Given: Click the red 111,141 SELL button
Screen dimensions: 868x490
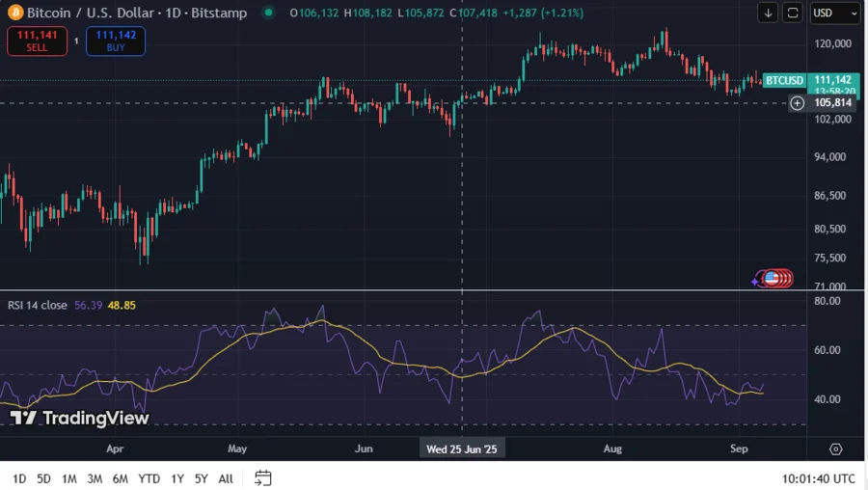Looking at the screenshot, I should pyautogui.click(x=37, y=41).
